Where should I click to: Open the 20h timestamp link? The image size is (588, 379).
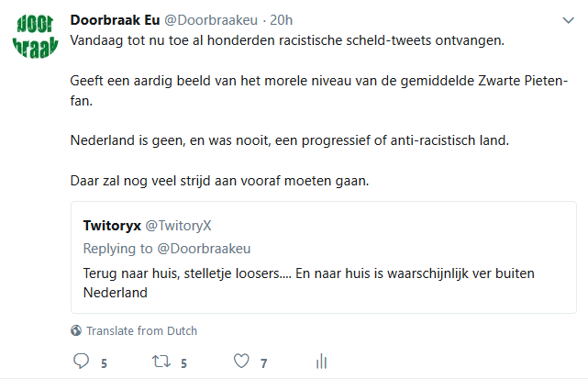pos(282,21)
